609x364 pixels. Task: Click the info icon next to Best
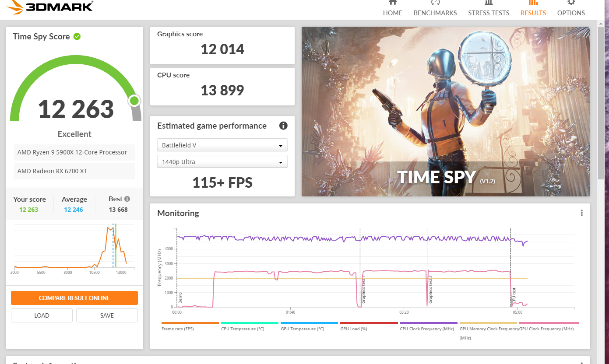pos(127,199)
